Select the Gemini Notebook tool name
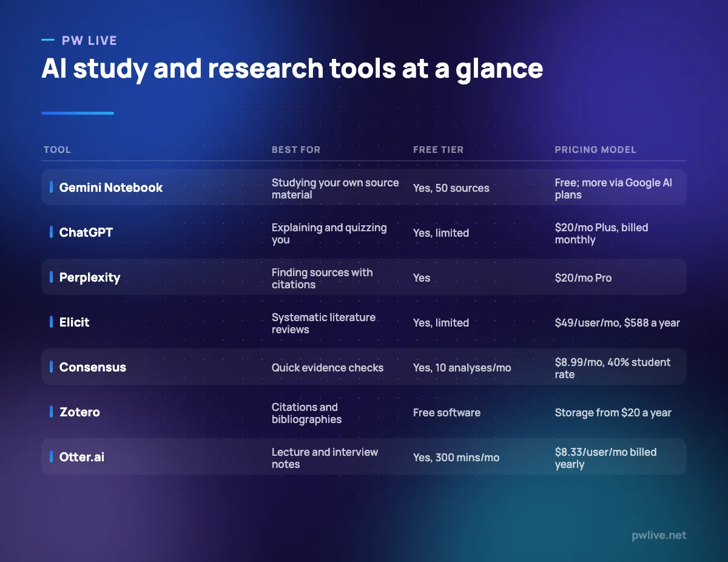The image size is (728, 562). pyautogui.click(x=111, y=188)
